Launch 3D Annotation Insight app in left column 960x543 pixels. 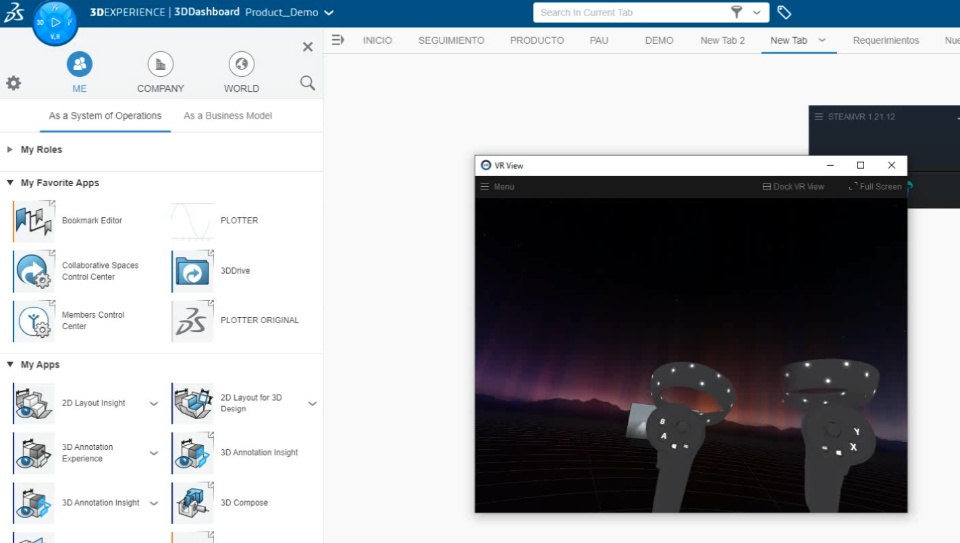coord(34,503)
